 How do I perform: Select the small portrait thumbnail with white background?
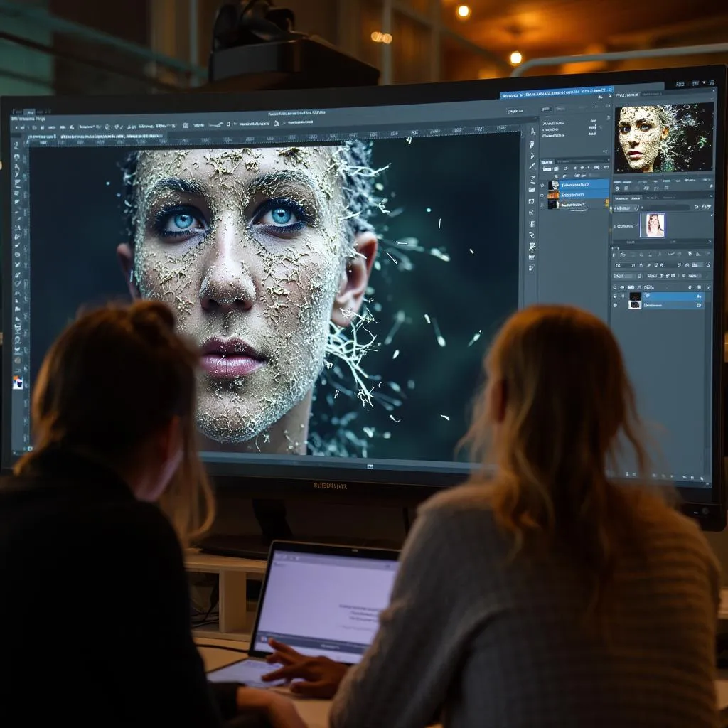653,225
